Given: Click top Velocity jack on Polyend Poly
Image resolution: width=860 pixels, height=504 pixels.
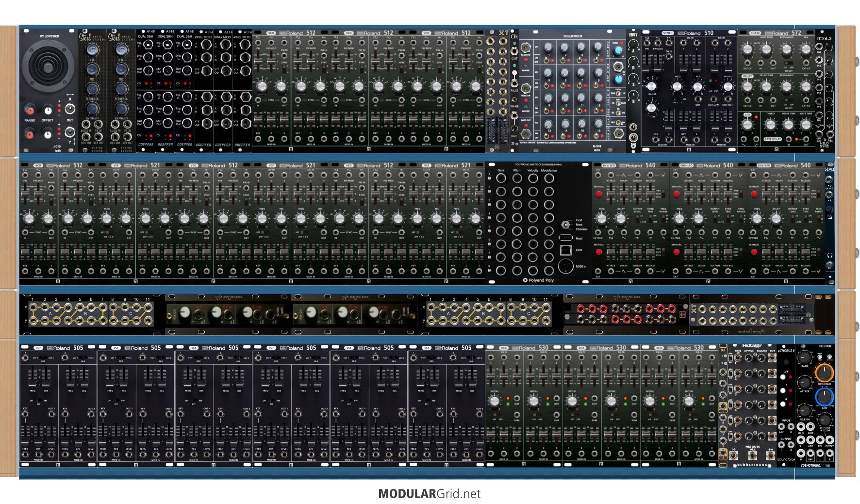Looking at the screenshot, I should pos(533,178).
